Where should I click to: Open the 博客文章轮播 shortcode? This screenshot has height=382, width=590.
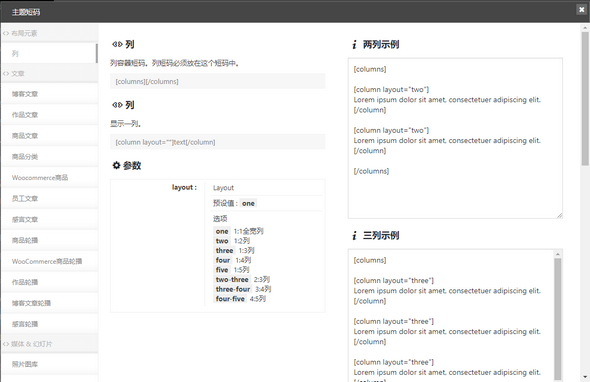(x=50, y=303)
